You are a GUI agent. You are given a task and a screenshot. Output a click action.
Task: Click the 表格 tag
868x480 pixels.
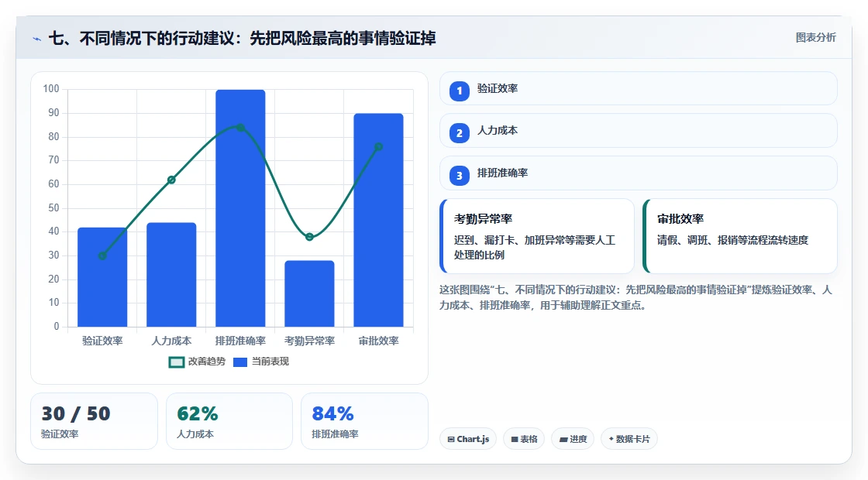(524, 439)
